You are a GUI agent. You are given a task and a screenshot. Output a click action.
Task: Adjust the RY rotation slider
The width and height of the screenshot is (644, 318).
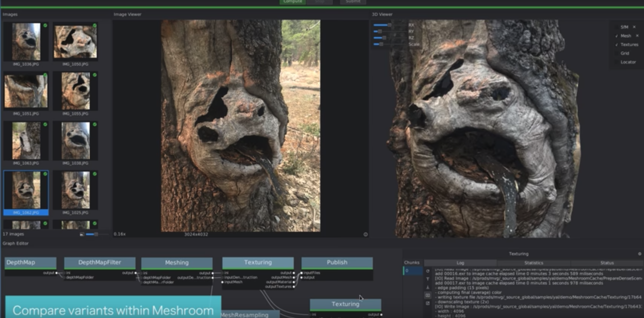390,31
